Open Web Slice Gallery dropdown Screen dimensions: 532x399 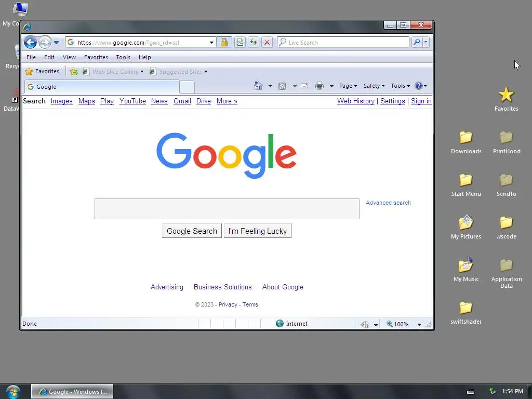coord(113,72)
